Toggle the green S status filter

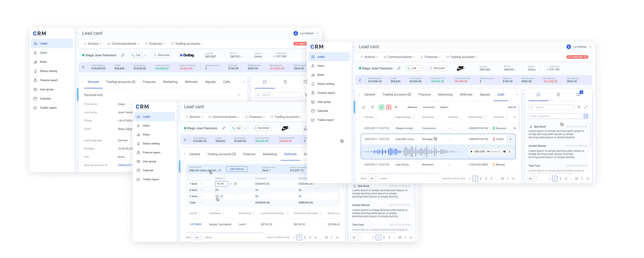pyautogui.click(x=381, y=107)
